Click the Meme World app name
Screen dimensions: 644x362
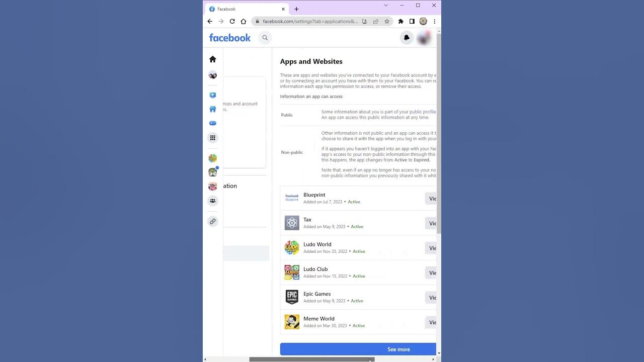pyautogui.click(x=319, y=318)
